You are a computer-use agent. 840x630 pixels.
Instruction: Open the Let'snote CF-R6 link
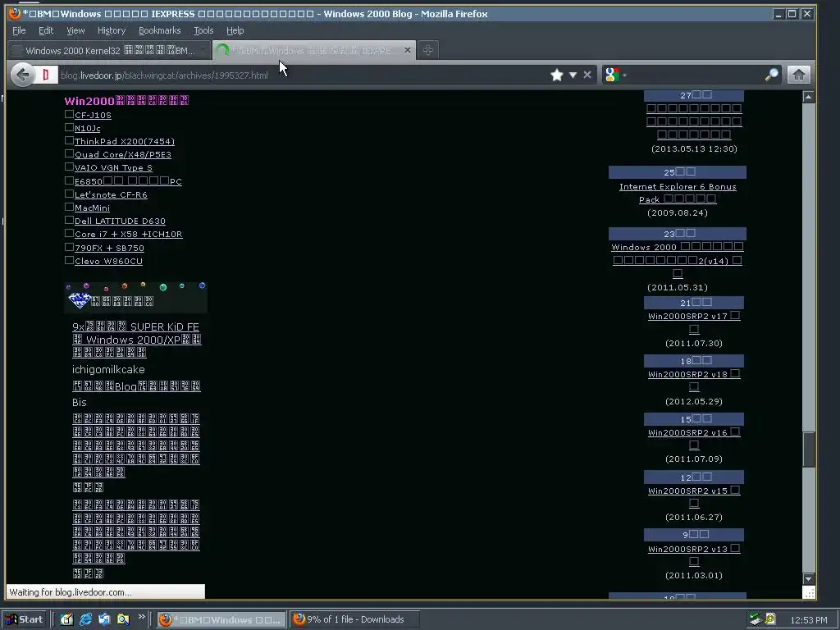[111, 195]
